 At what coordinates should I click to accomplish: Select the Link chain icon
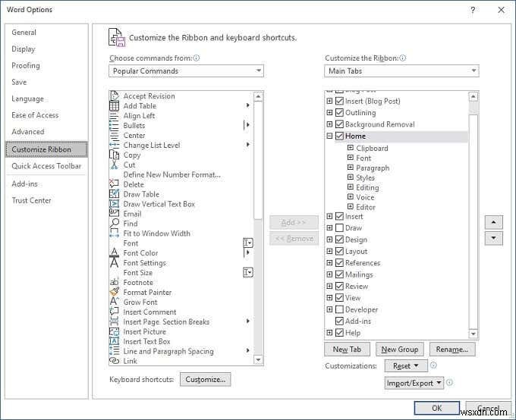tap(114, 361)
